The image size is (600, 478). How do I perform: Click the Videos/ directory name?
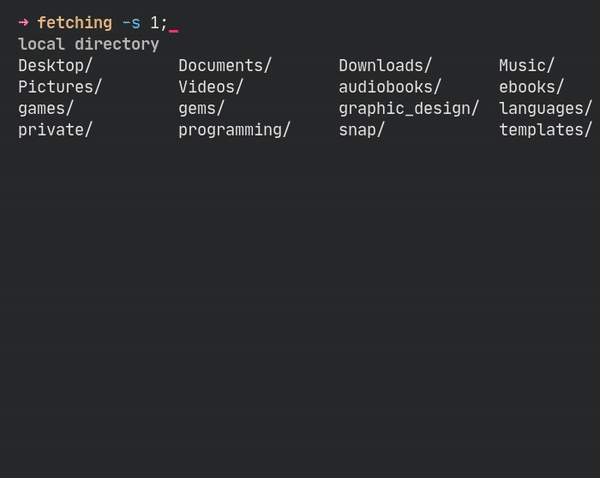coord(211,87)
